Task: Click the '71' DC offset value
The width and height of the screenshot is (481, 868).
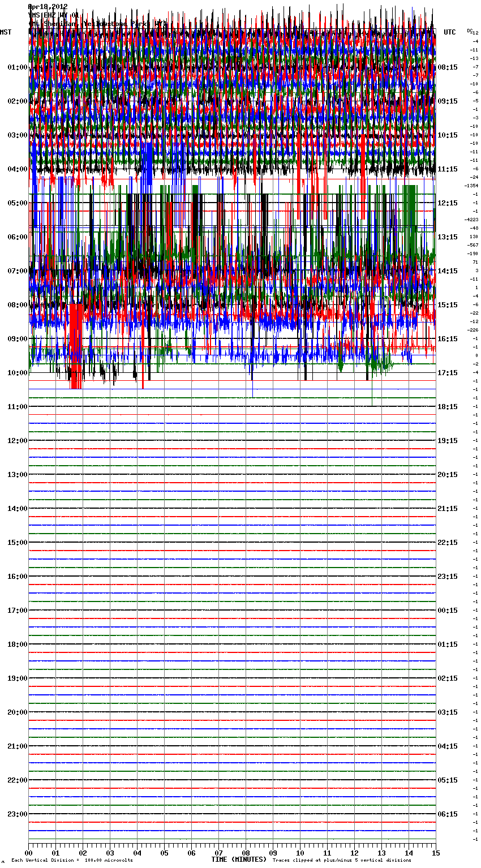Action: point(475,262)
